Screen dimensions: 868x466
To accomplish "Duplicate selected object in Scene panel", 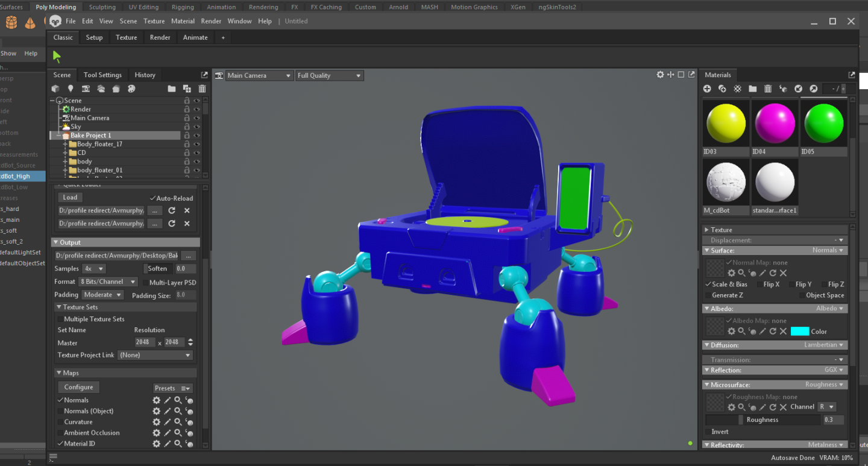I will [x=187, y=89].
